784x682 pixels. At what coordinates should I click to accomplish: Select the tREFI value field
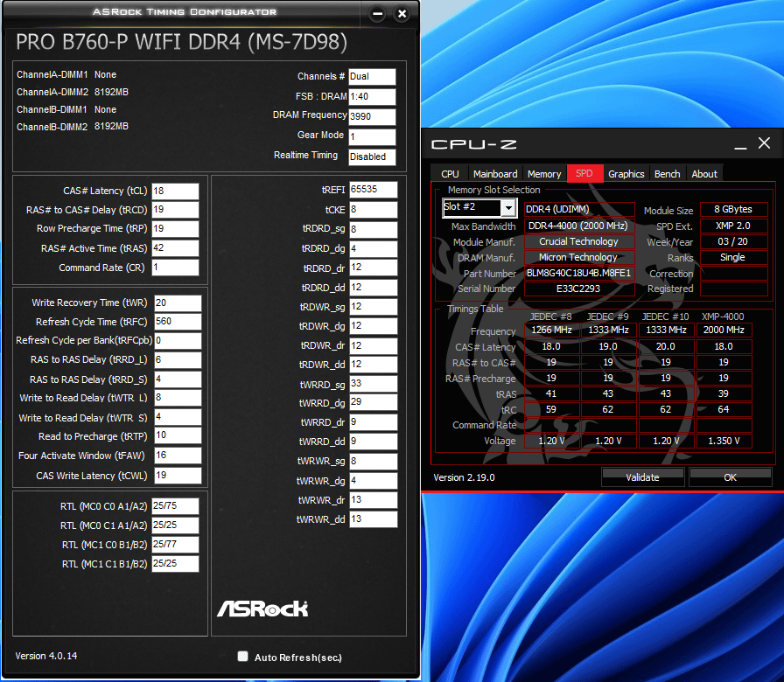(373, 190)
